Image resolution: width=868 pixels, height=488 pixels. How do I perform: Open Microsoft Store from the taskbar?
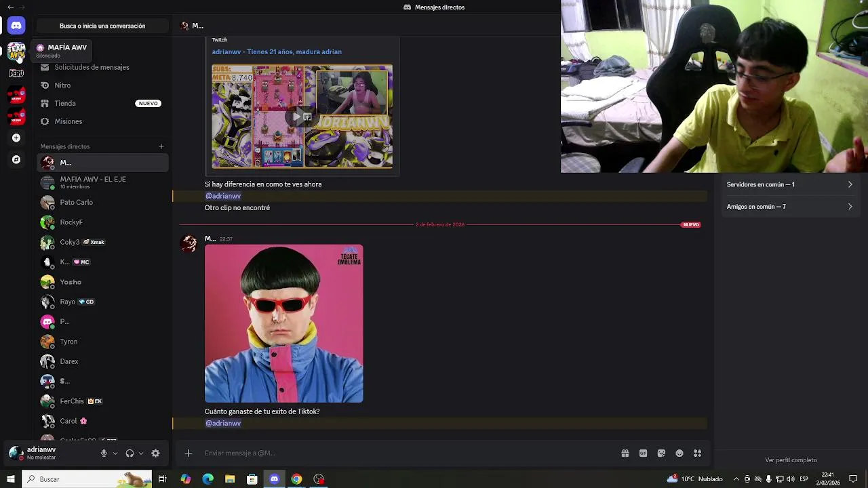pos(252,479)
